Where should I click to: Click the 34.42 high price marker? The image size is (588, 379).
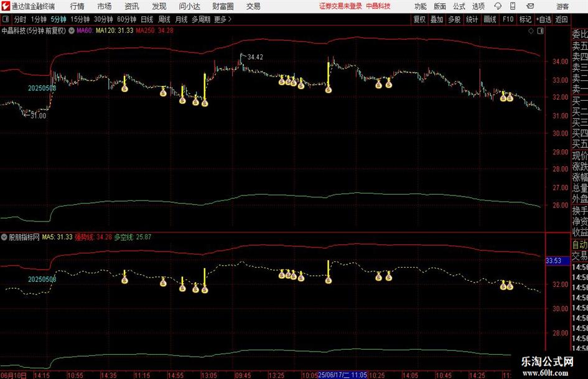(x=255, y=57)
